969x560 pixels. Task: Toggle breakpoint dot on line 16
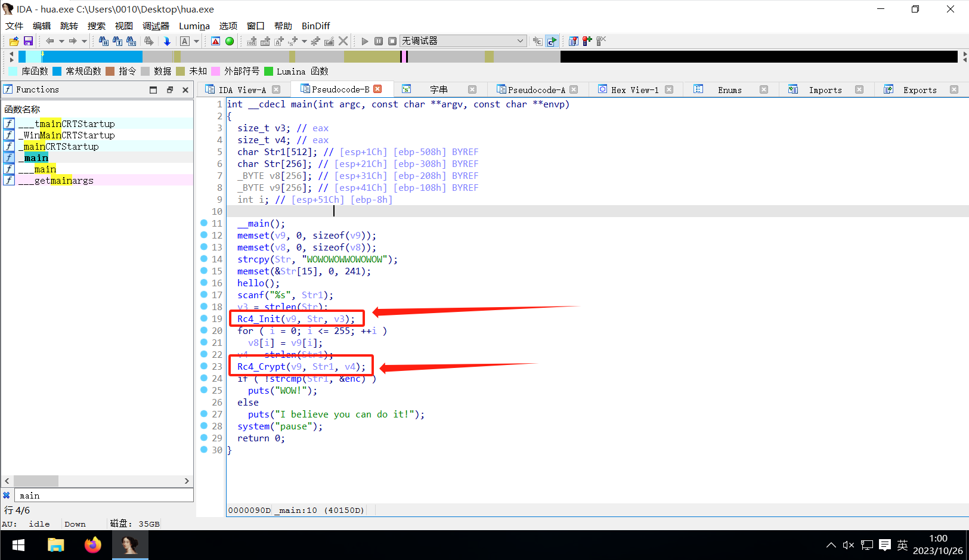pos(204,283)
